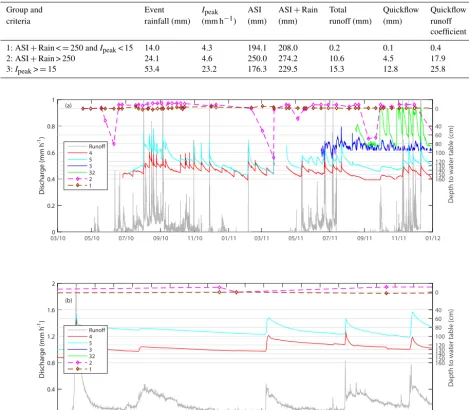The height and width of the screenshot is (410, 469).
Task: Select runoff coefficient "25.8"
Action: (x=438, y=69)
